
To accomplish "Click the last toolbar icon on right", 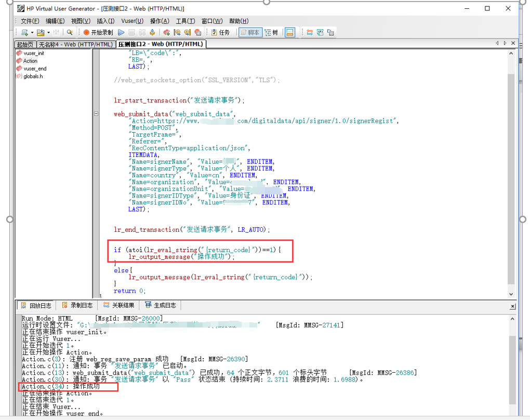I will point(330,32).
